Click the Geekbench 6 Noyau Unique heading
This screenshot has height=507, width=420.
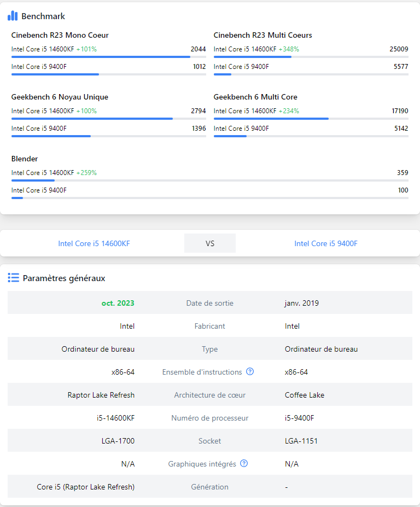pos(60,97)
